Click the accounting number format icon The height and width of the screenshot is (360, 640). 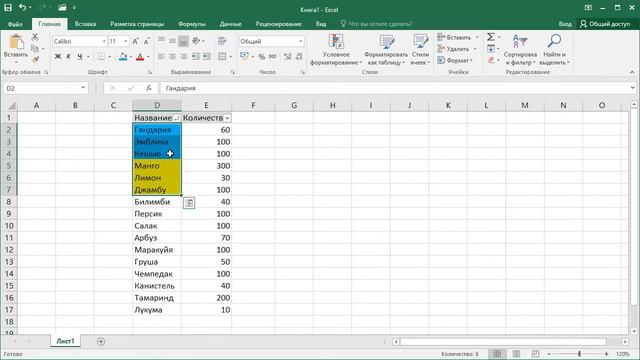point(244,56)
